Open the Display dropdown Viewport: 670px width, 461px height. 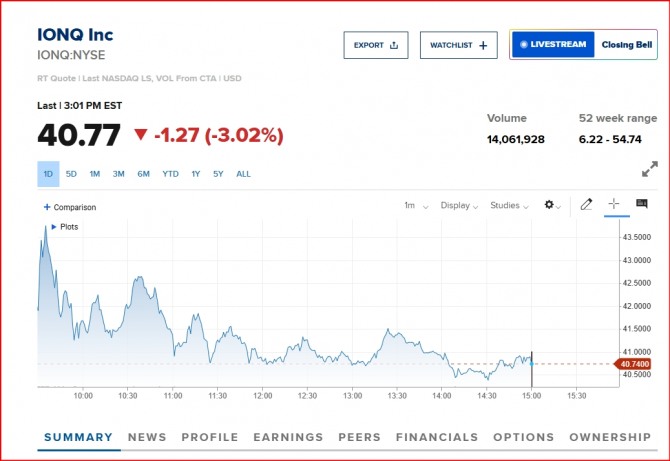click(460, 205)
